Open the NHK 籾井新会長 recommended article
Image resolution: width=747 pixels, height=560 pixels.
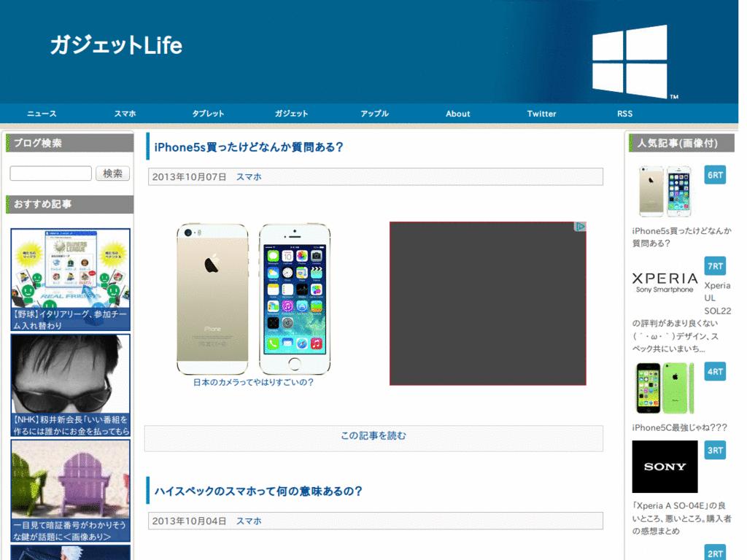(x=71, y=385)
